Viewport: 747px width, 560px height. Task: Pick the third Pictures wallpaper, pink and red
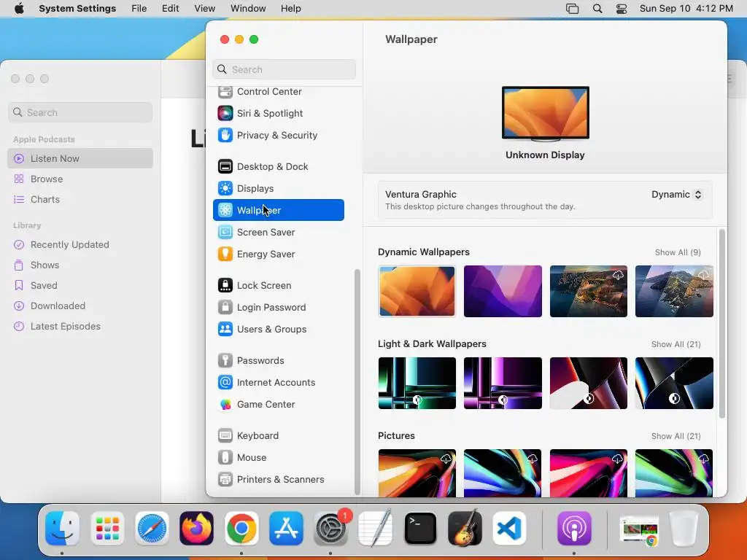click(589, 472)
